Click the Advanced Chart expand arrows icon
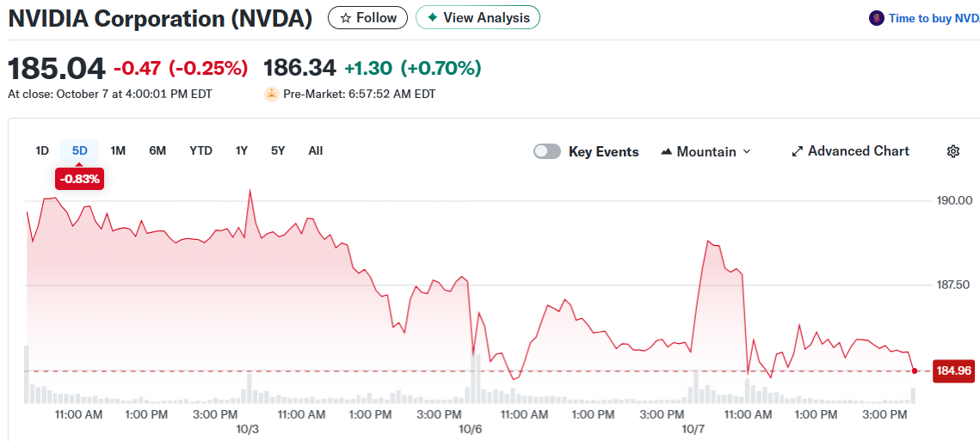980x441 pixels. pos(797,151)
